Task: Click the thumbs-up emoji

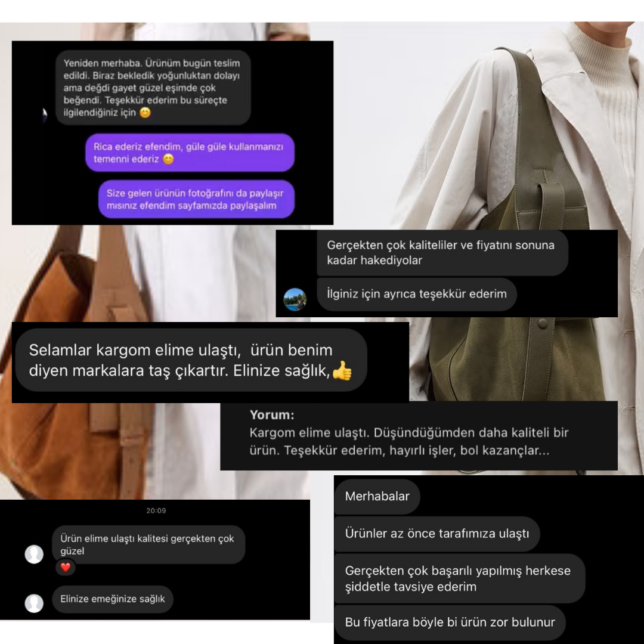Action: click(342, 370)
